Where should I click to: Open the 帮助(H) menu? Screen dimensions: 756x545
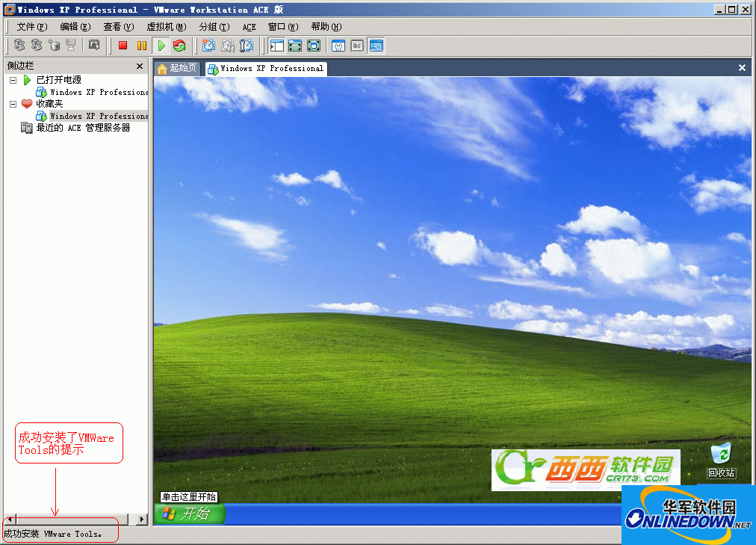click(x=326, y=27)
